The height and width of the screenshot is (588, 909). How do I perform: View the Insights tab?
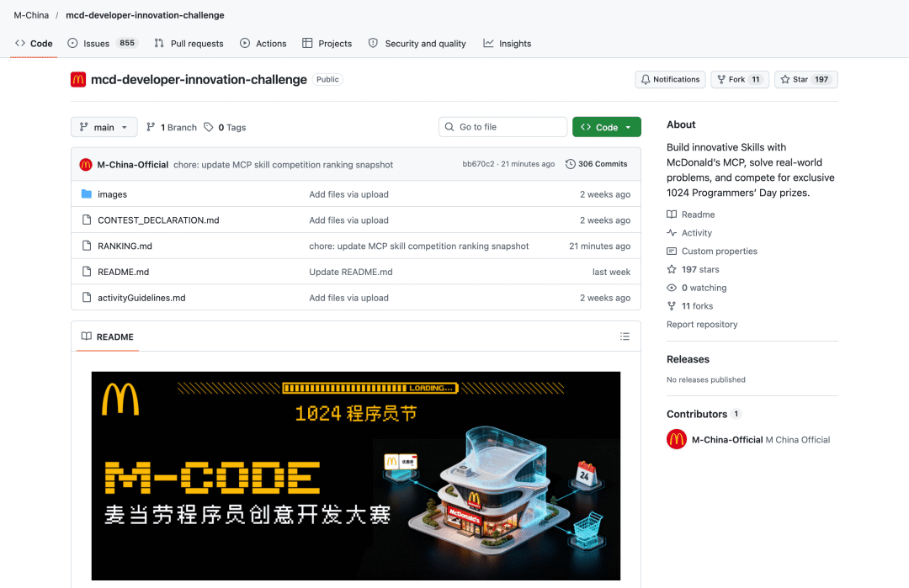click(508, 44)
